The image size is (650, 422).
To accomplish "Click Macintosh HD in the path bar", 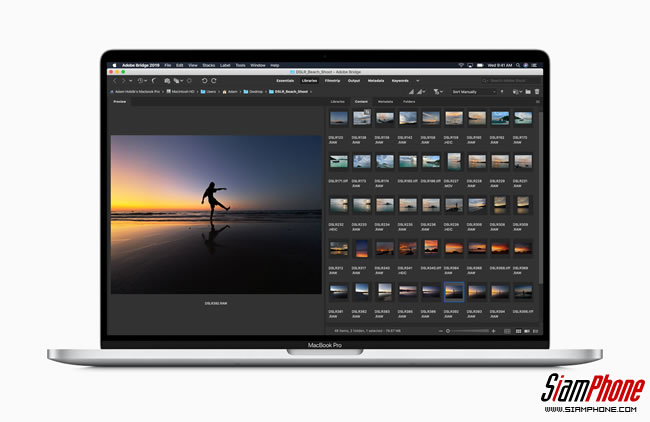I will (x=180, y=92).
